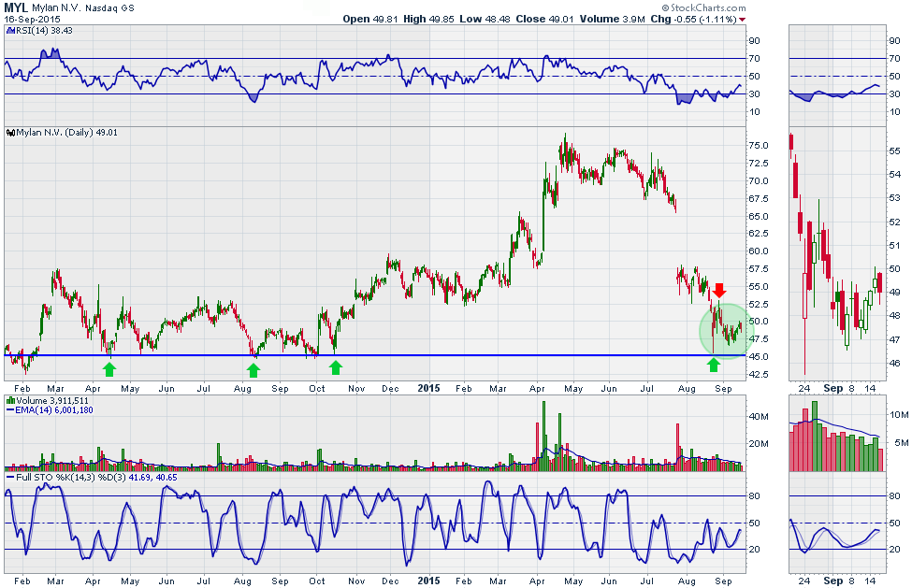Click the 90 label on main RSI axis
The height and width of the screenshot is (588, 912).
754,41
